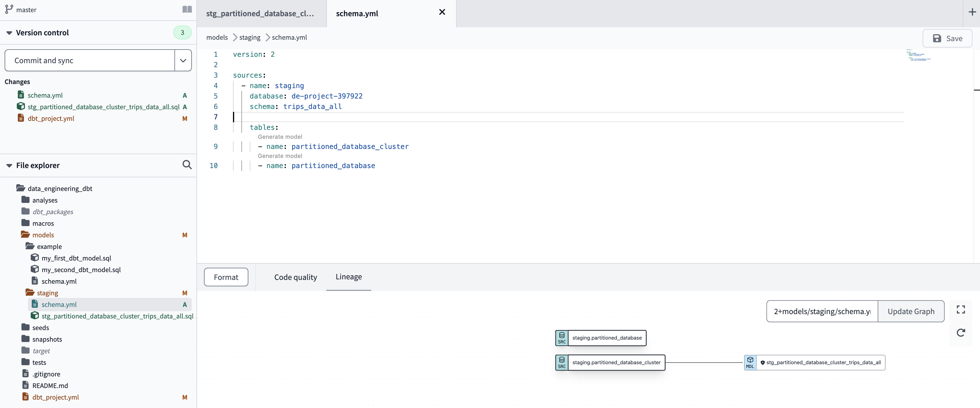Open the Commit and sync dropdown arrow

183,60
